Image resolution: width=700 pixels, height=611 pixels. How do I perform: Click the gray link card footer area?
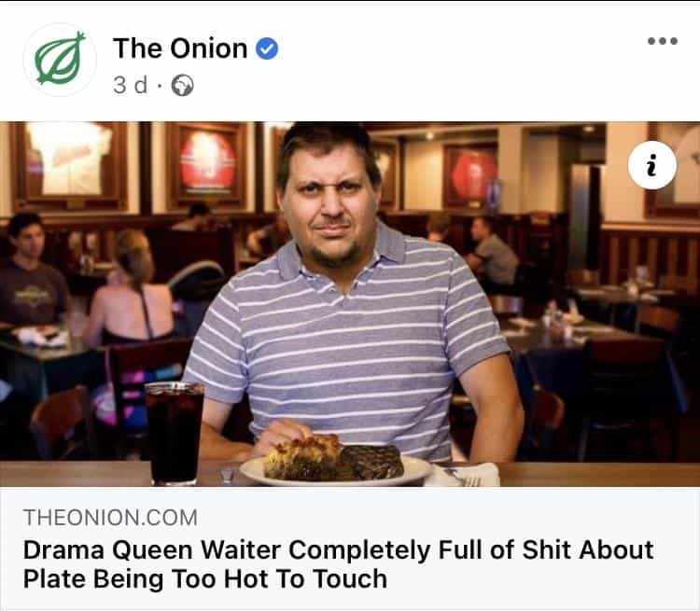tap(350, 549)
